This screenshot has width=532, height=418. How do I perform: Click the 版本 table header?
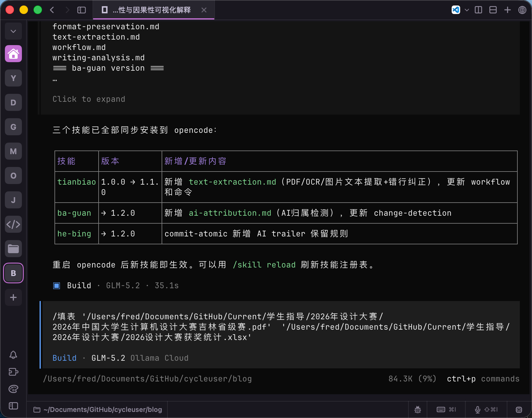(x=110, y=161)
